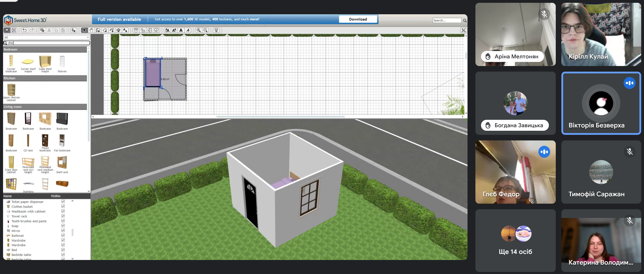The image size is (644, 274).
Task: Zoom out of the plan view
Action: coord(206,30)
